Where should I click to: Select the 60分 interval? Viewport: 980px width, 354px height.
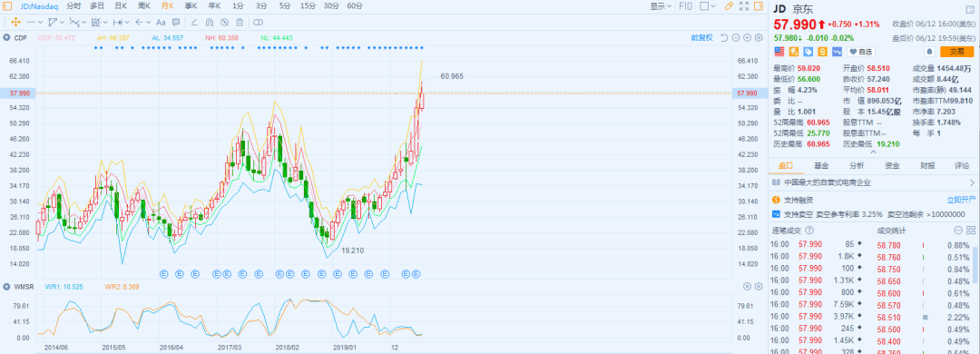click(x=355, y=5)
